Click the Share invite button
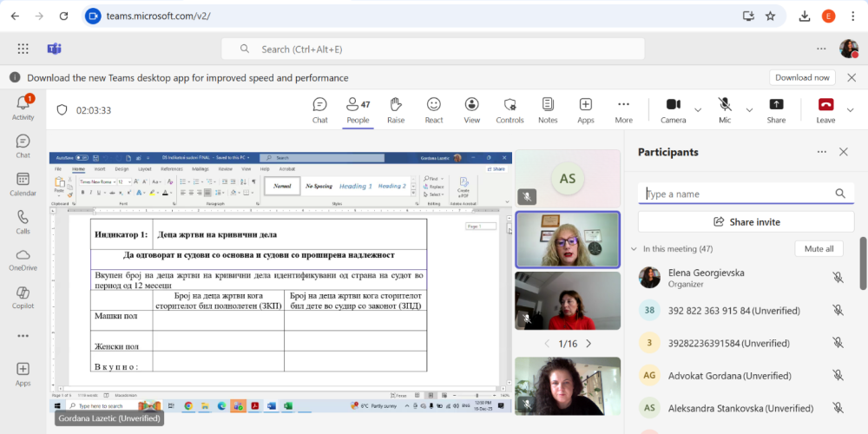Image resolution: width=868 pixels, height=434 pixels. (x=746, y=222)
